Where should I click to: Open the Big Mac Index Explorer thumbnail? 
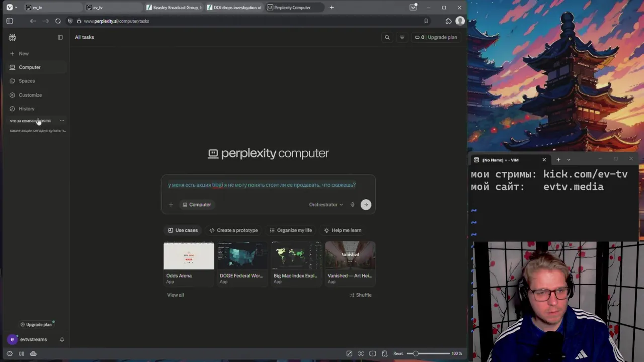(x=296, y=256)
